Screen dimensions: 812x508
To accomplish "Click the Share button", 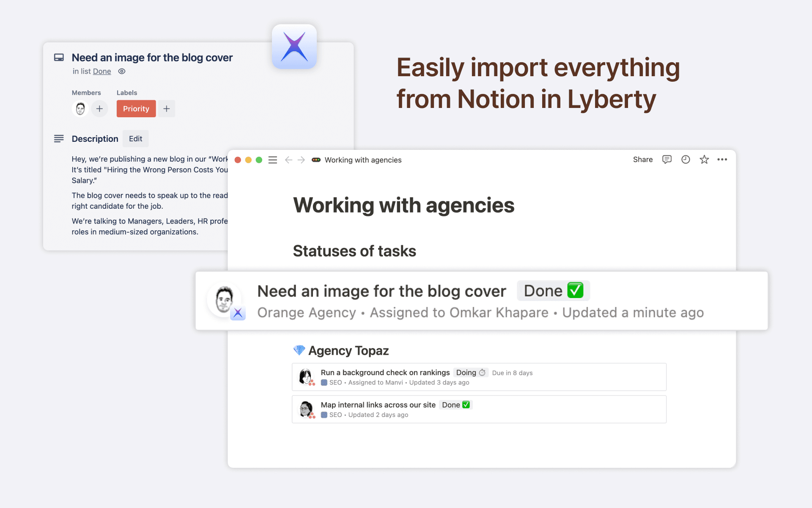I will pos(643,160).
